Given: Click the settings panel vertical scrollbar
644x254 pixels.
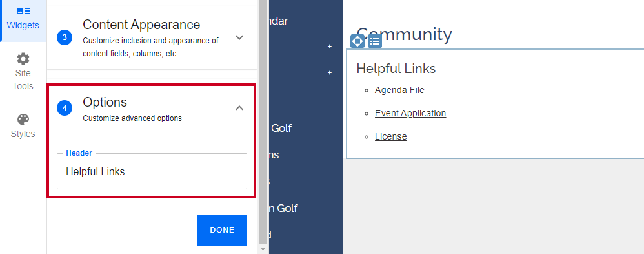Looking at the screenshot, I should tap(263, 122).
